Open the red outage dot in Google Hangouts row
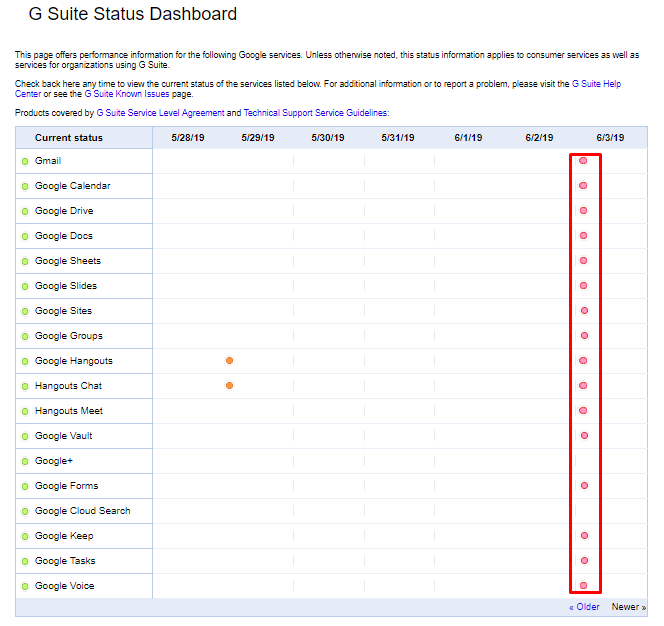The width and height of the screenshot is (664, 626). [584, 360]
